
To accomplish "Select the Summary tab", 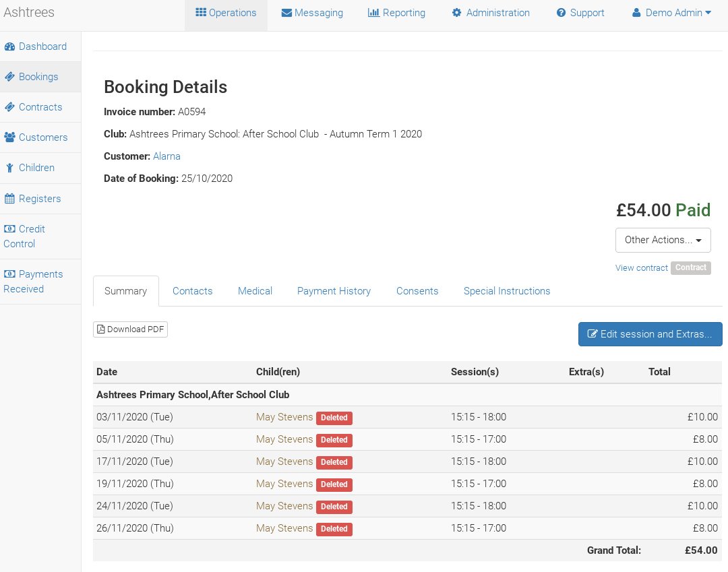I will tap(126, 291).
